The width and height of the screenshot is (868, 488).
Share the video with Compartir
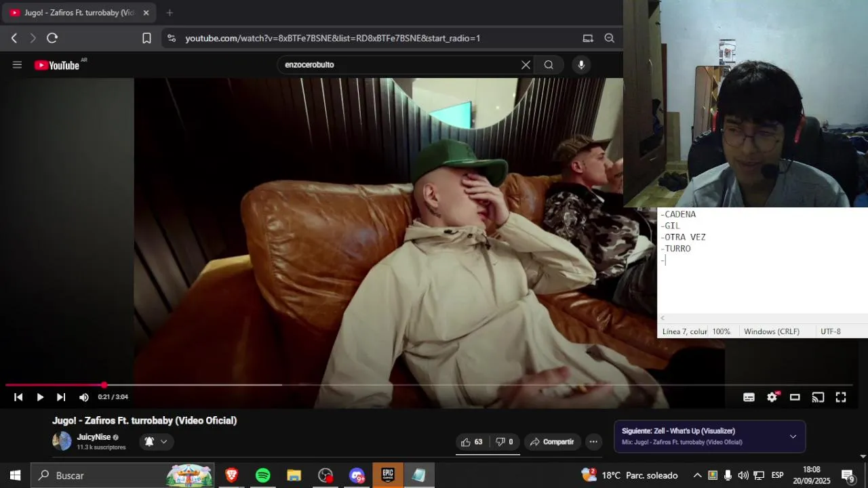click(553, 442)
